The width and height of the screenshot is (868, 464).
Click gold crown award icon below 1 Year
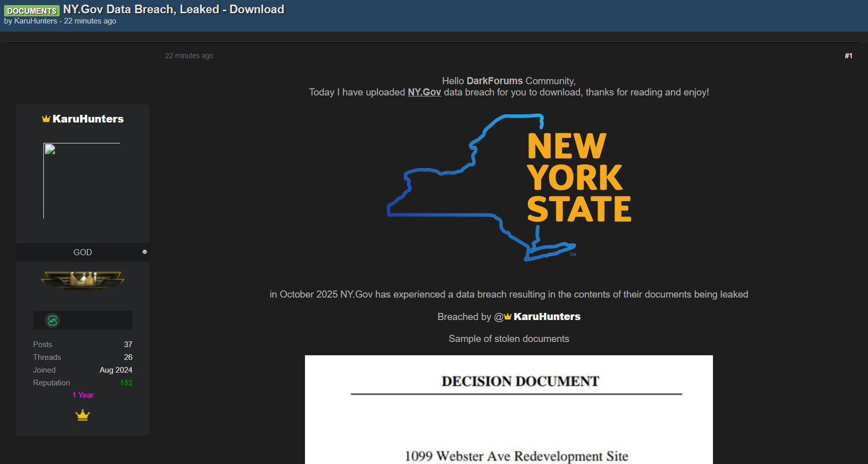click(x=83, y=416)
